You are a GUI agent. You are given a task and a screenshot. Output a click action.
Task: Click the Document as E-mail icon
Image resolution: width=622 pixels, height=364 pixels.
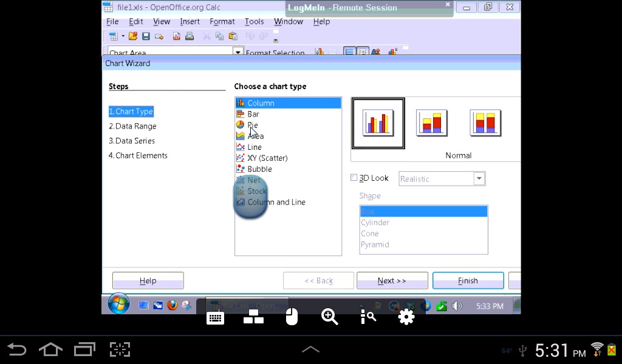click(159, 37)
